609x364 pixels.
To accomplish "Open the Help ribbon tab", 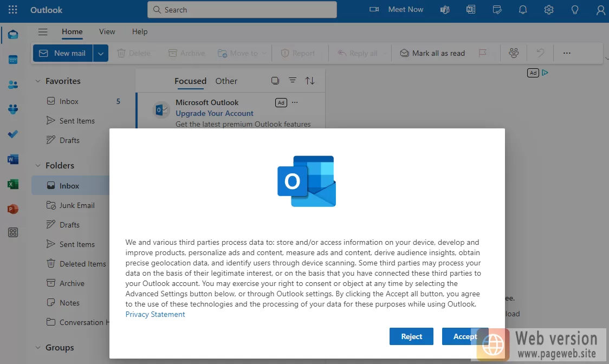I will pos(140,31).
